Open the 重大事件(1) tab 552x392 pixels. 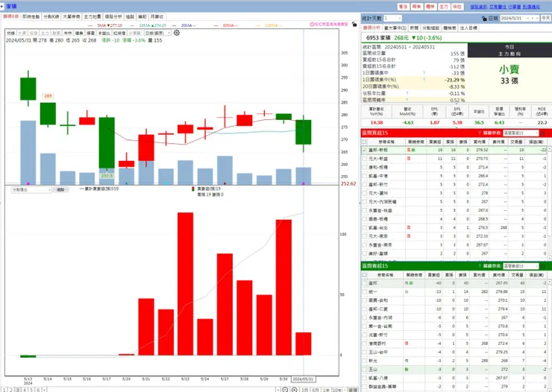pos(395,28)
